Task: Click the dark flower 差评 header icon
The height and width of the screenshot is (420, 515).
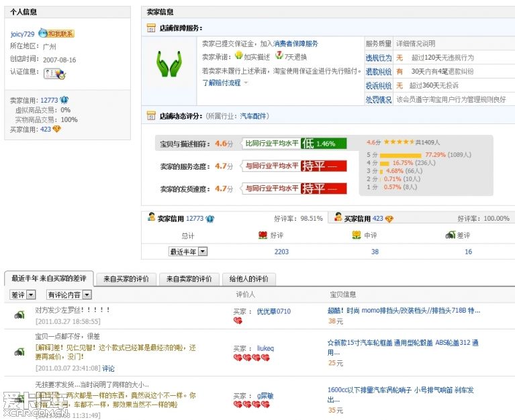Action: [451, 235]
